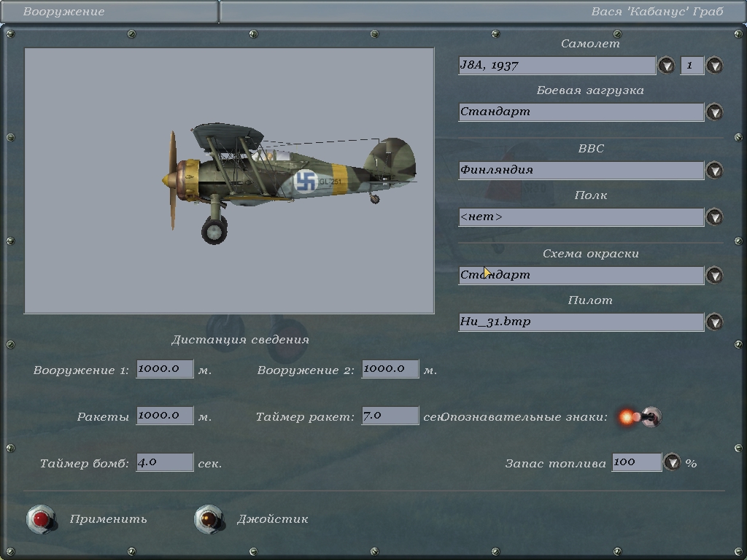Click the Вооружение 1 distance field
The height and width of the screenshot is (560, 747).
165,368
